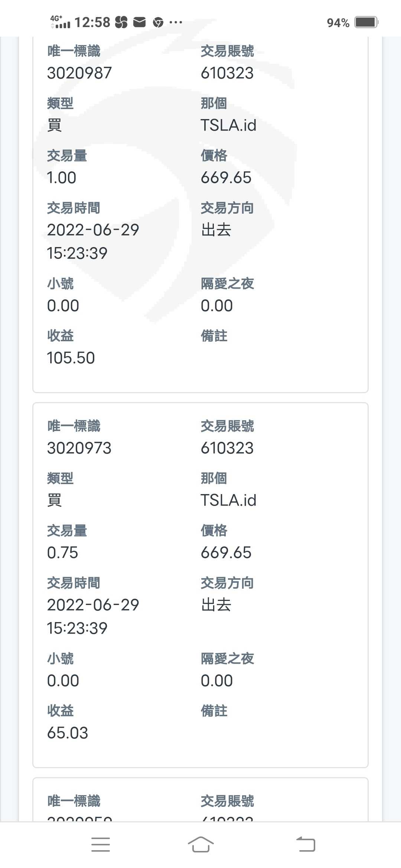Viewport: 401px width, 868px height.
Task: Select unique ID 3020973
Action: click(x=79, y=448)
